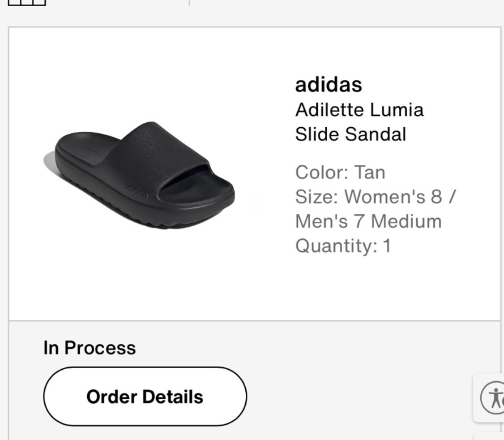The image size is (504, 440).
Task: Select the "Color: Tan" detail text
Action: tap(340, 173)
